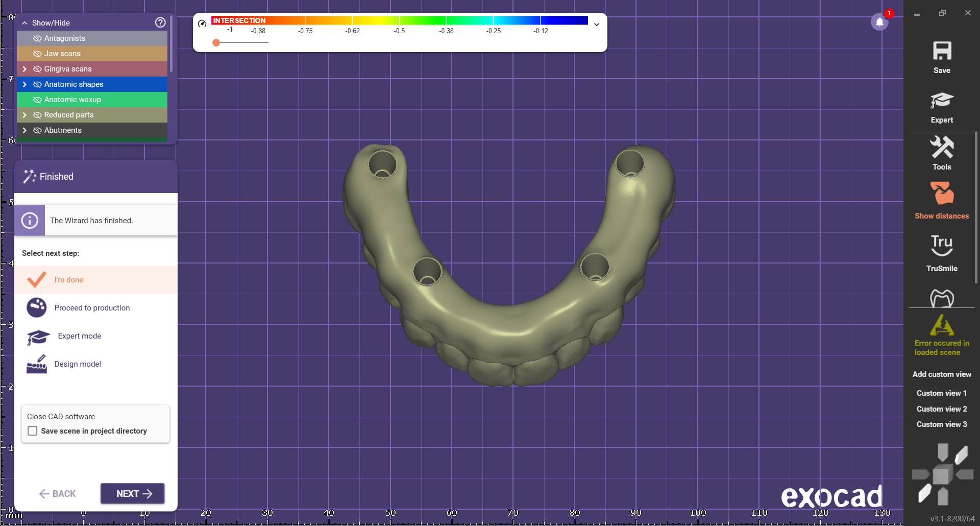Click the upper-right white arrow of view cube
The width and height of the screenshot is (980, 526).
(x=961, y=455)
